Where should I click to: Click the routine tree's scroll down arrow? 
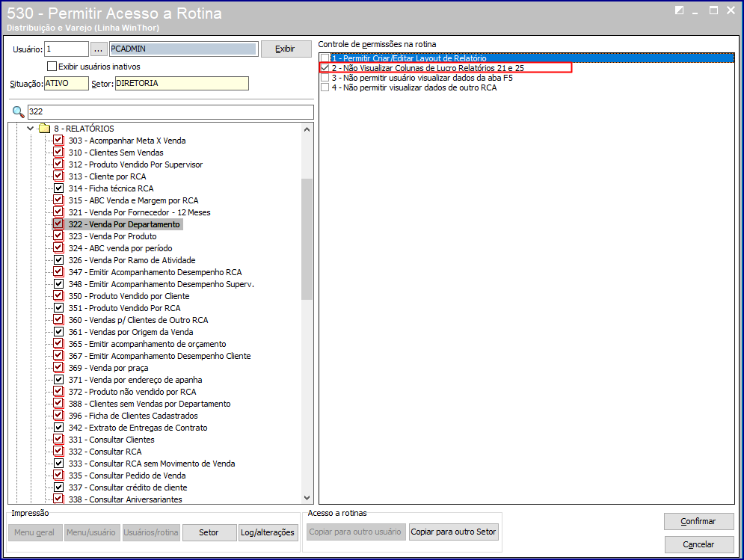[x=307, y=498]
